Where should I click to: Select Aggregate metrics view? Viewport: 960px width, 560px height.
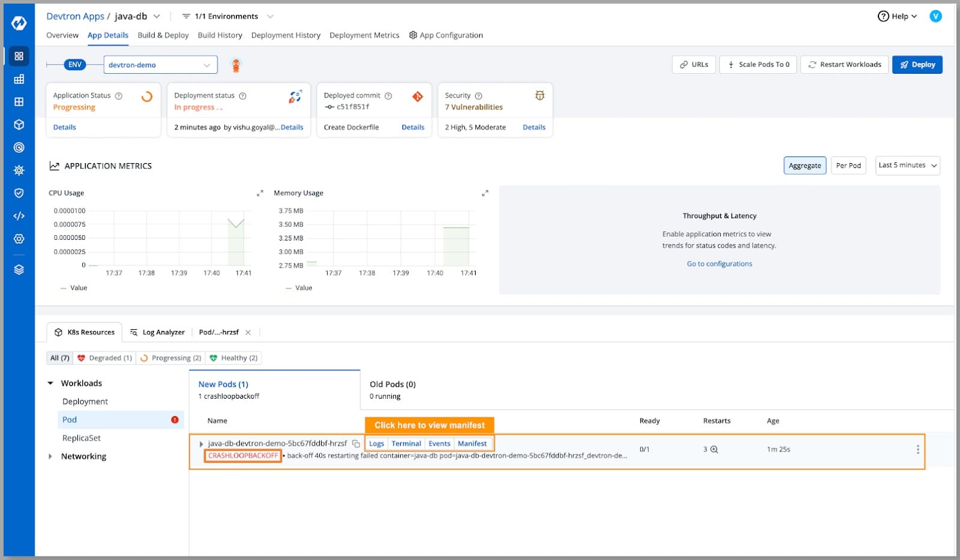tap(805, 165)
